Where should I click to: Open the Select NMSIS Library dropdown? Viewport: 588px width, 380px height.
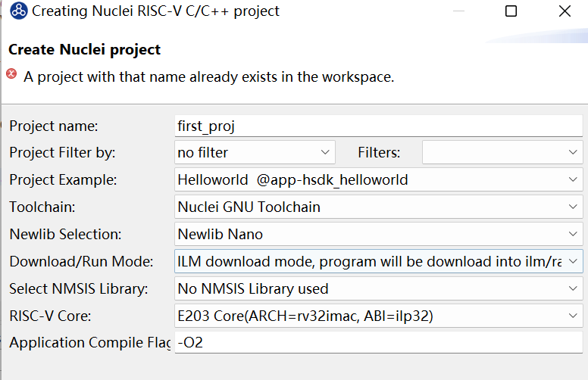point(378,288)
